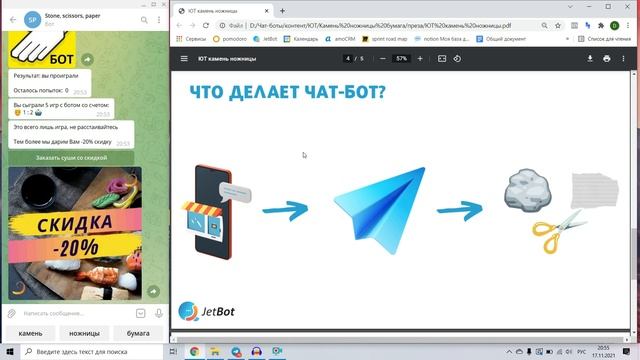Open the pomodoro bookmark
Screen dimensions: 640x360
pos(230,39)
